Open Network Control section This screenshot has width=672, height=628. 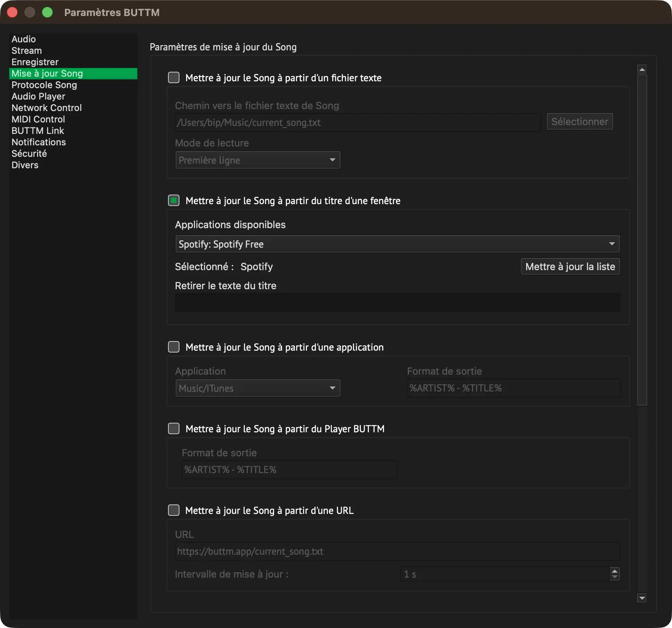click(73, 108)
